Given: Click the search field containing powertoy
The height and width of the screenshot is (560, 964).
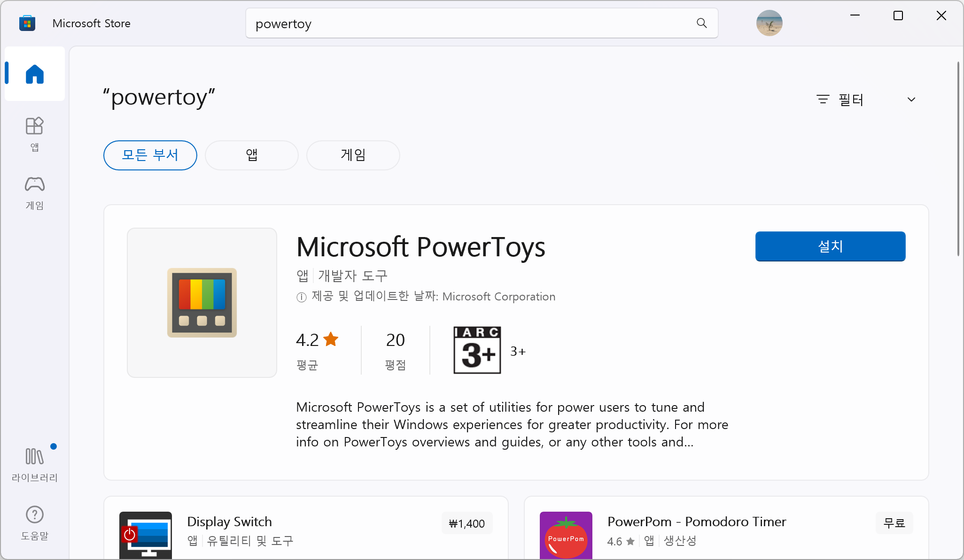Looking at the screenshot, I should coord(482,23).
